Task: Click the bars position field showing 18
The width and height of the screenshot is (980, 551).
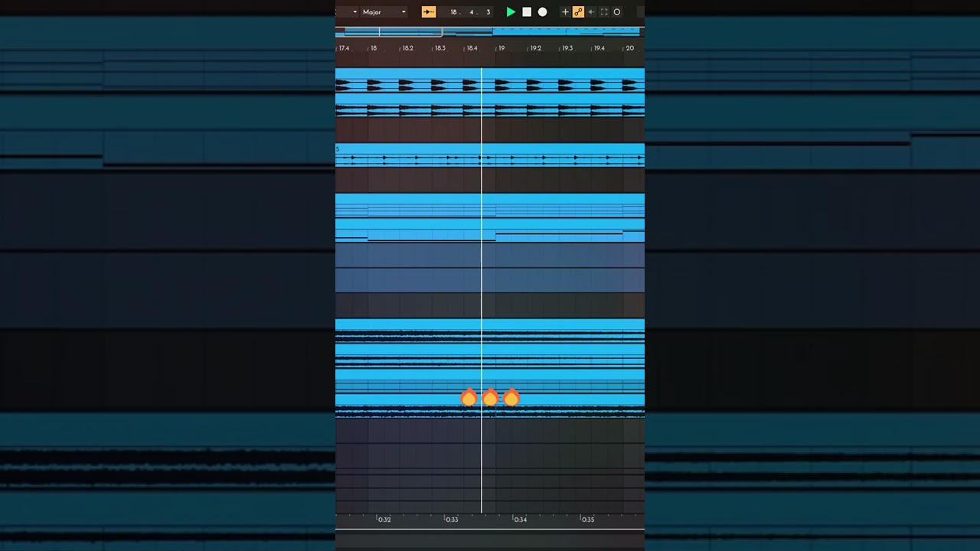Action: (453, 12)
